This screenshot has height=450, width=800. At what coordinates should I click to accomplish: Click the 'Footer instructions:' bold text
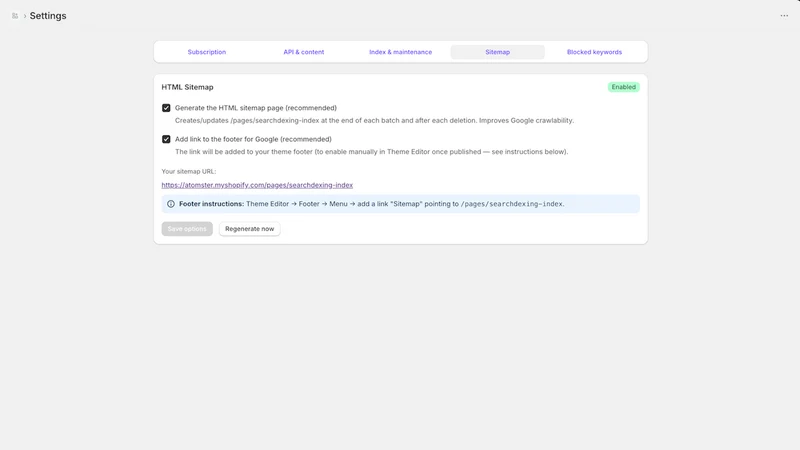pyautogui.click(x=211, y=204)
